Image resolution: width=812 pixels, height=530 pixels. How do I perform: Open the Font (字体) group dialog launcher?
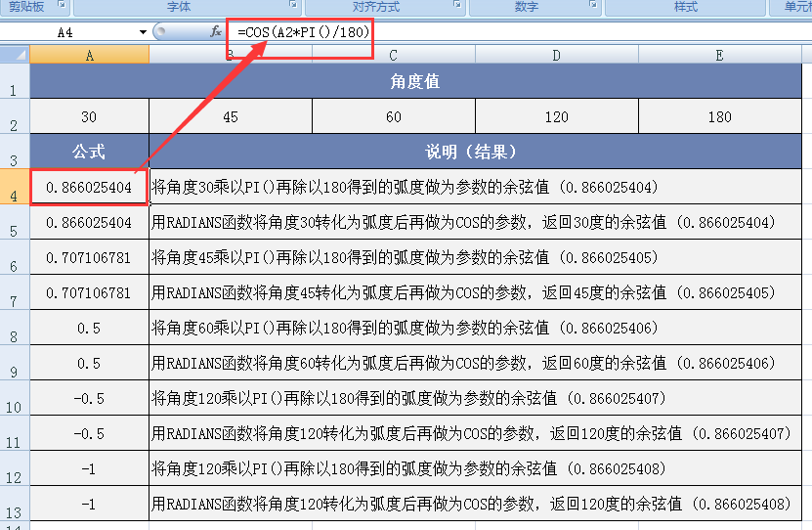293,5
